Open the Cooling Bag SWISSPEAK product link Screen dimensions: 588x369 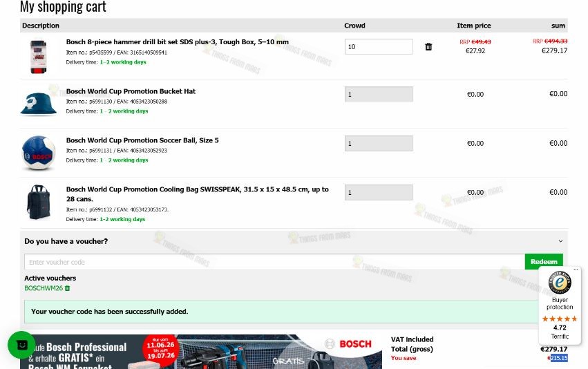197,194
